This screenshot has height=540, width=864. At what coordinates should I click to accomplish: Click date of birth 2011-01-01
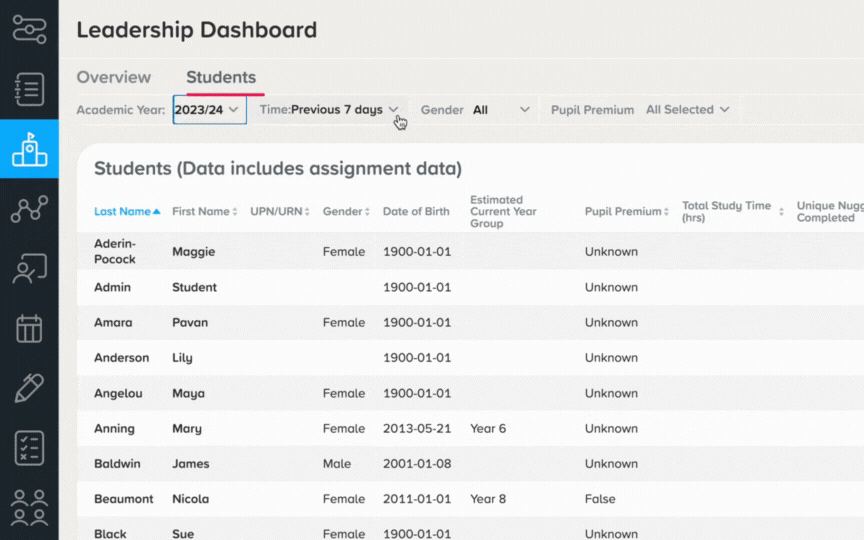(x=417, y=499)
